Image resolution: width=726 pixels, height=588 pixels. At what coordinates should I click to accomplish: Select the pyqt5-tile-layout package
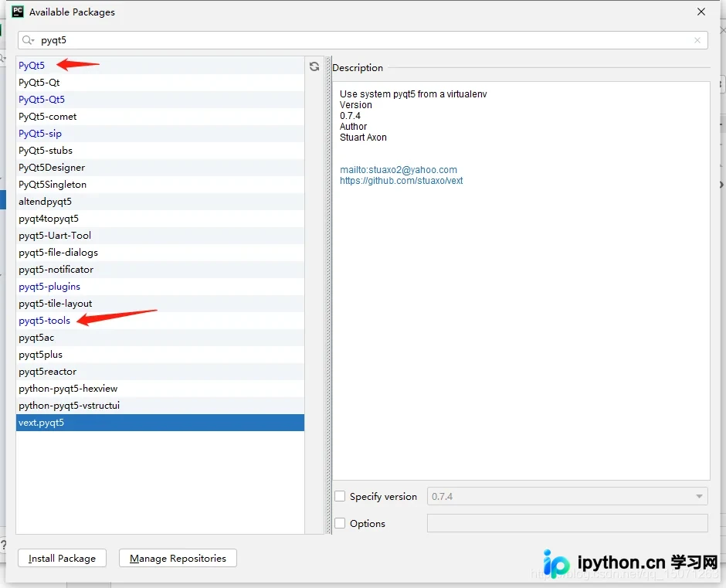coord(160,304)
